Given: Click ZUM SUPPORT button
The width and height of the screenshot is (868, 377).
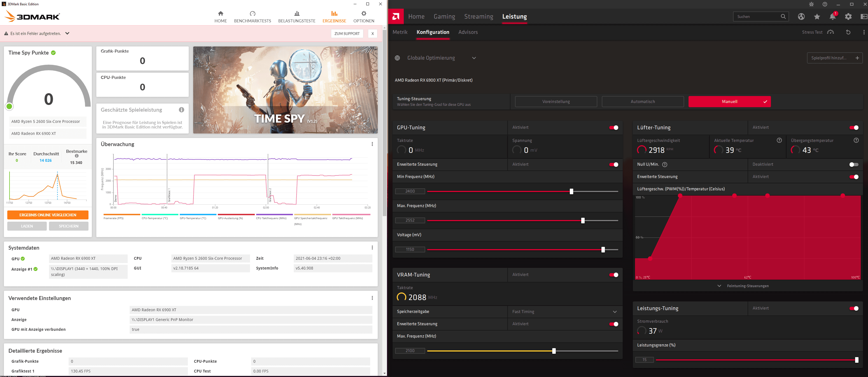Looking at the screenshot, I should (x=347, y=34).
